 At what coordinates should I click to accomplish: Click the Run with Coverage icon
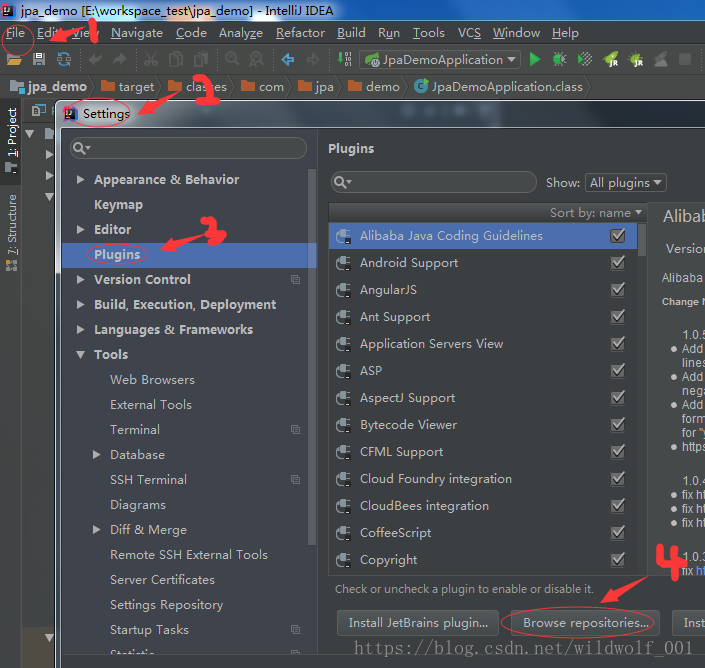tap(585, 59)
